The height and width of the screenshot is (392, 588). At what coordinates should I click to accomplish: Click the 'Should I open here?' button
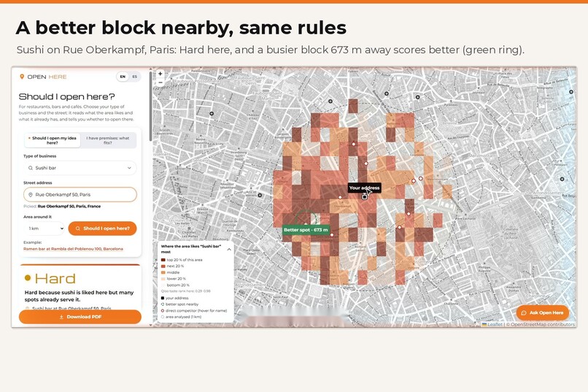pos(102,228)
